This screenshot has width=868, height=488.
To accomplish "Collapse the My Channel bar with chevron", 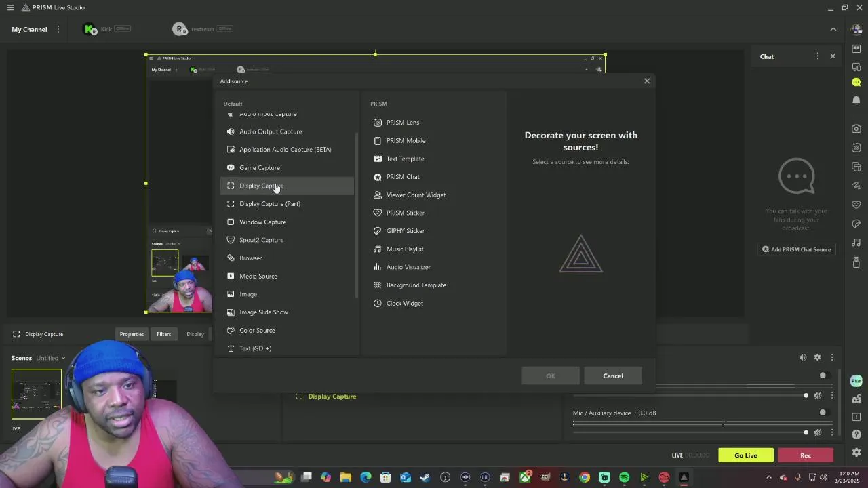I will click(x=833, y=29).
